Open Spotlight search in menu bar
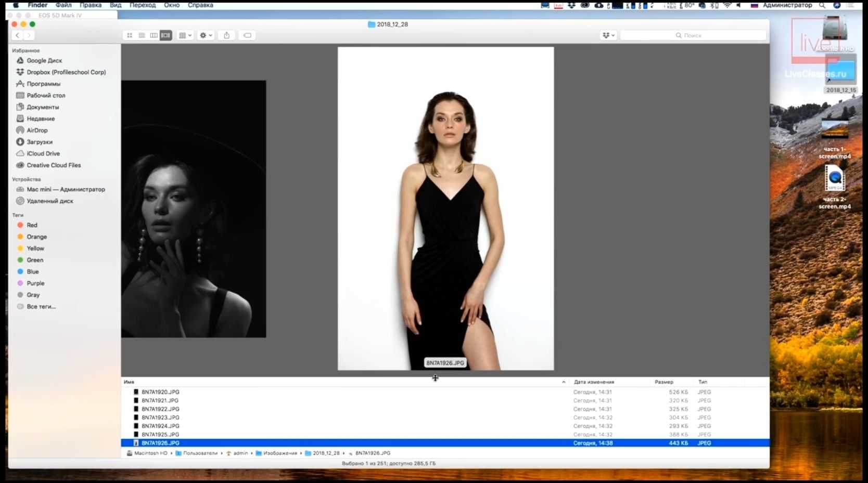 (x=822, y=5)
